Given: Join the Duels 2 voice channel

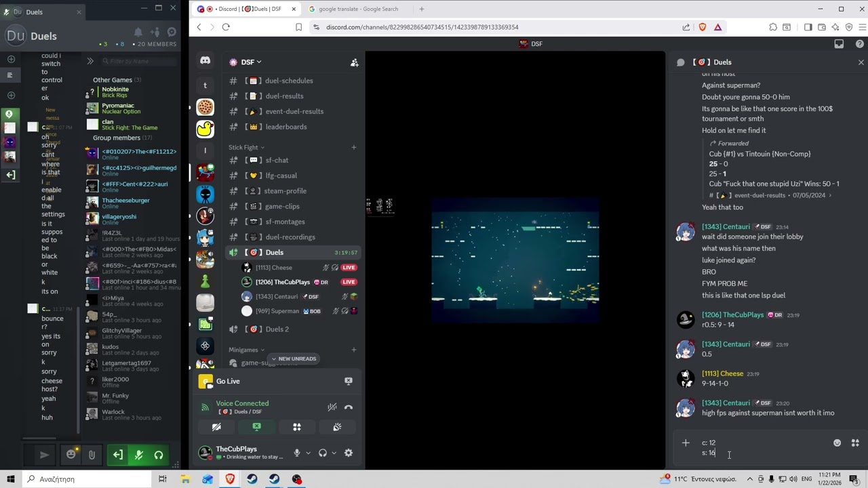Looking at the screenshot, I should click(x=292, y=329).
